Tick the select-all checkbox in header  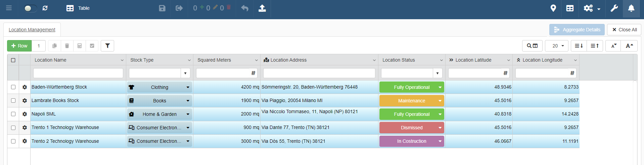tap(13, 60)
